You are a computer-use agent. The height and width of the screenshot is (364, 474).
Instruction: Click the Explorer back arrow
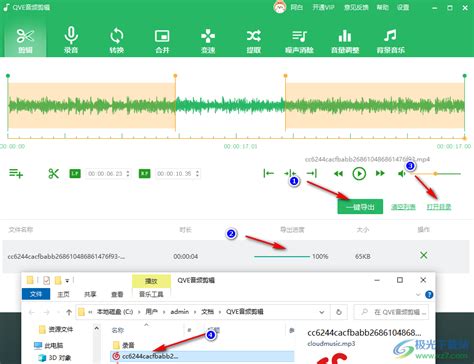coord(32,312)
